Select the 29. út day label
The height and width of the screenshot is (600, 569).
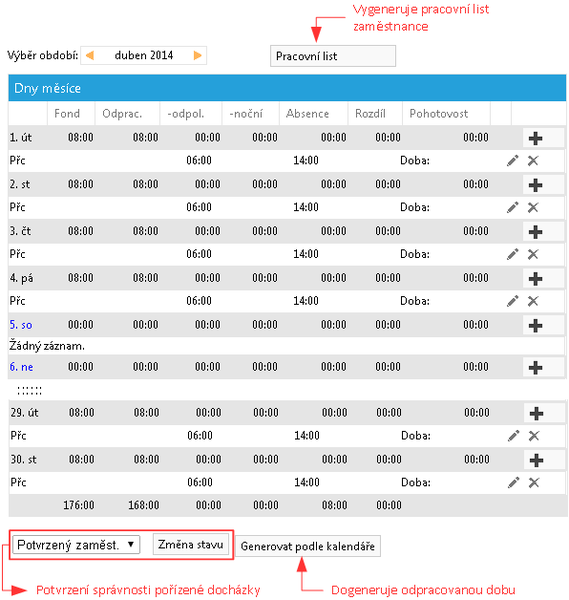pyautogui.click(x=24, y=412)
